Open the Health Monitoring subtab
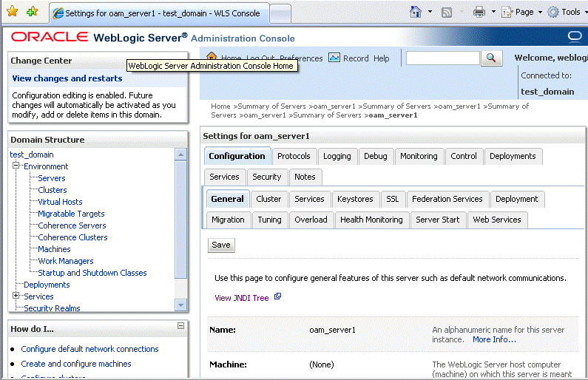 click(371, 220)
